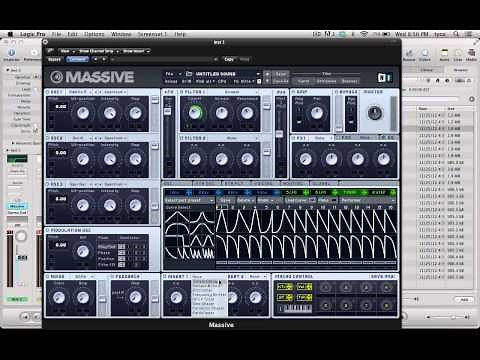Toggle the Modulation OSC on or off
Viewport: 480px width, 360px height.
47,230
